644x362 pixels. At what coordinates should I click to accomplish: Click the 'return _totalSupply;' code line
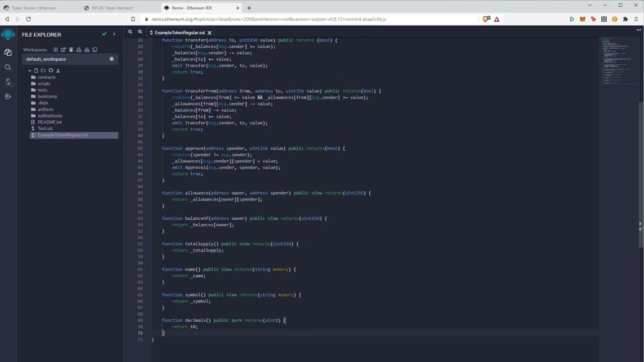[198, 250]
